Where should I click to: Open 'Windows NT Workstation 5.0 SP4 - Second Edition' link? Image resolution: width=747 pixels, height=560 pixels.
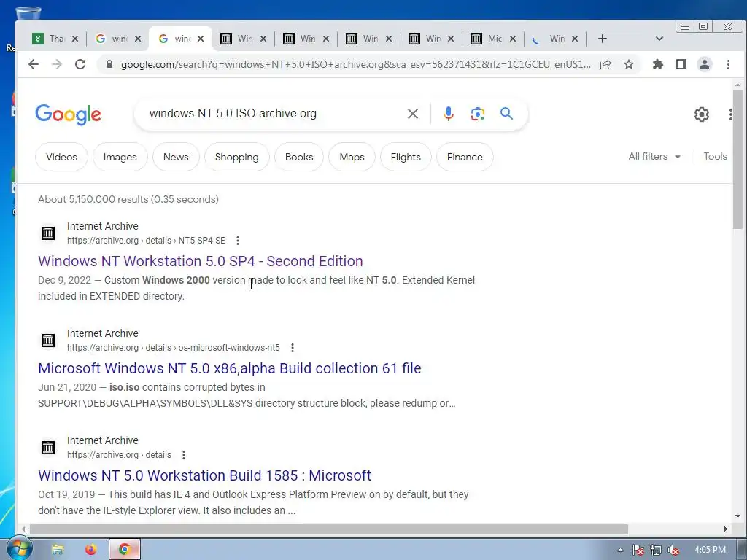(201, 261)
